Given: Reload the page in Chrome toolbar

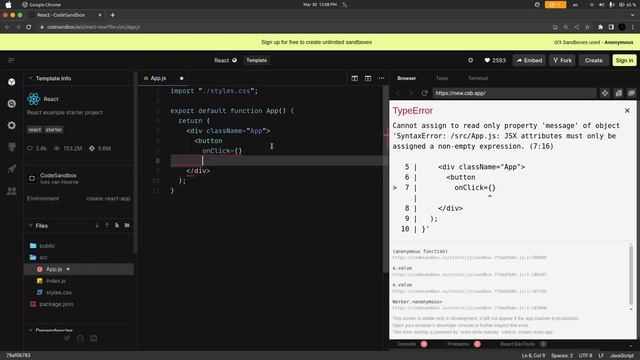Looking at the screenshot, I should coord(29,27).
